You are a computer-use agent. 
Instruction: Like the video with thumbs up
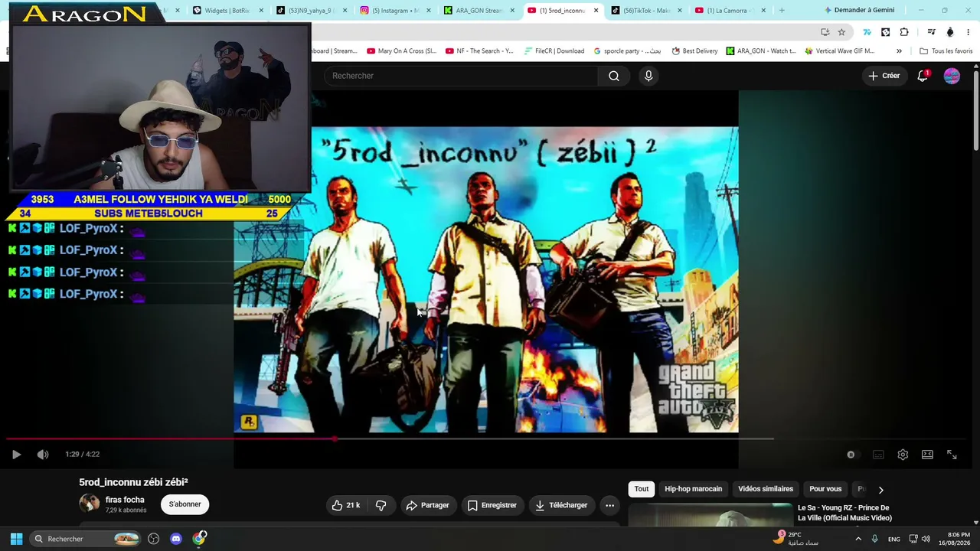click(346, 505)
